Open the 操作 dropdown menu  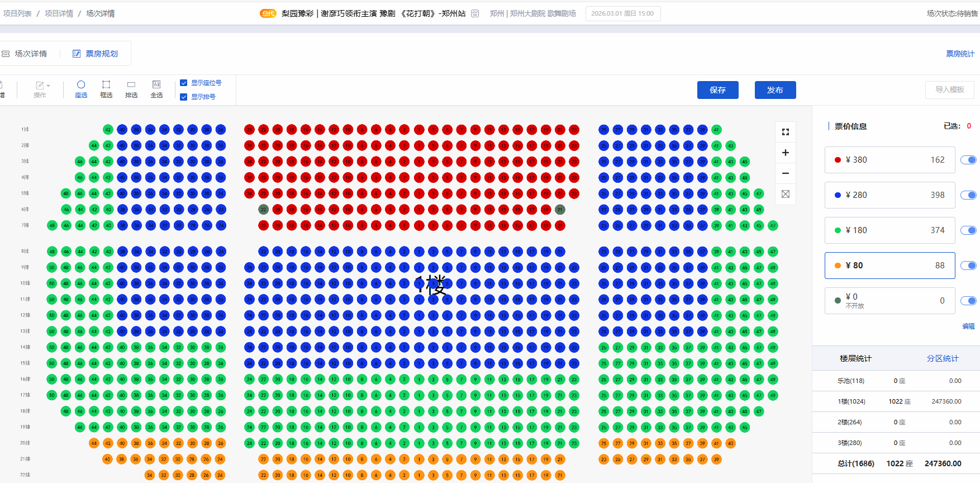click(42, 89)
